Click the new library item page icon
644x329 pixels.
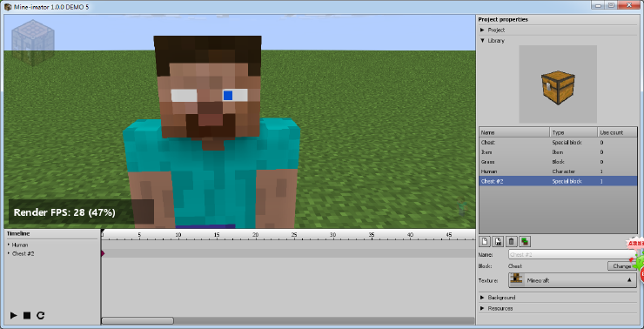(485, 241)
